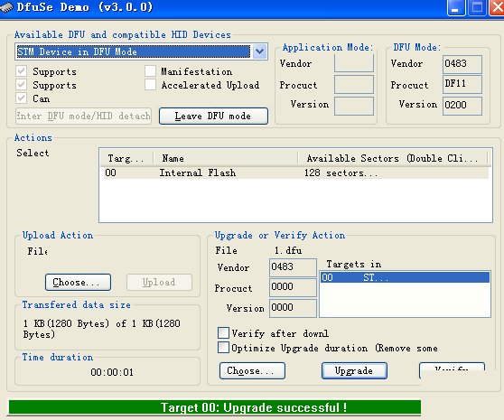Click Upgrade file Product field 0000

coord(293,287)
